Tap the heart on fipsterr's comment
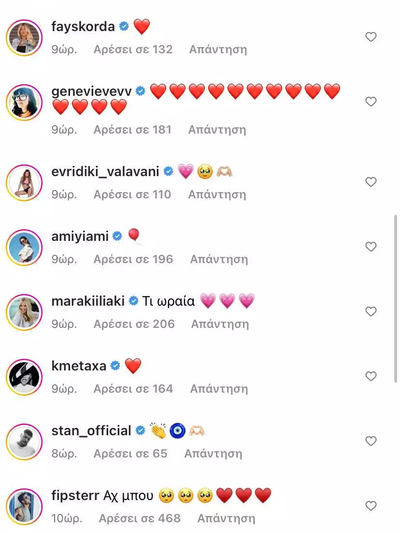This screenshot has height=533, width=400. click(371, 506)
